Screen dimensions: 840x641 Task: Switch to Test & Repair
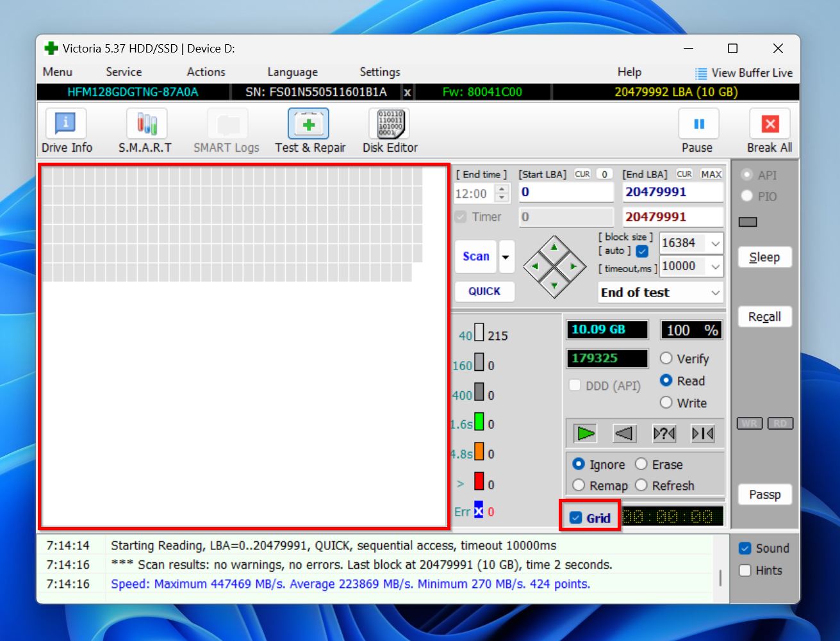point(309,129)
